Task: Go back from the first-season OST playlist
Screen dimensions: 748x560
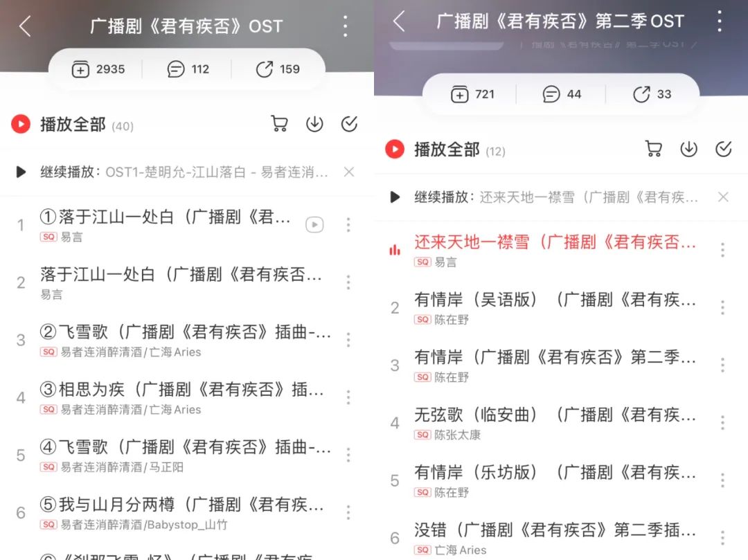Action: (x=25, y=26)
